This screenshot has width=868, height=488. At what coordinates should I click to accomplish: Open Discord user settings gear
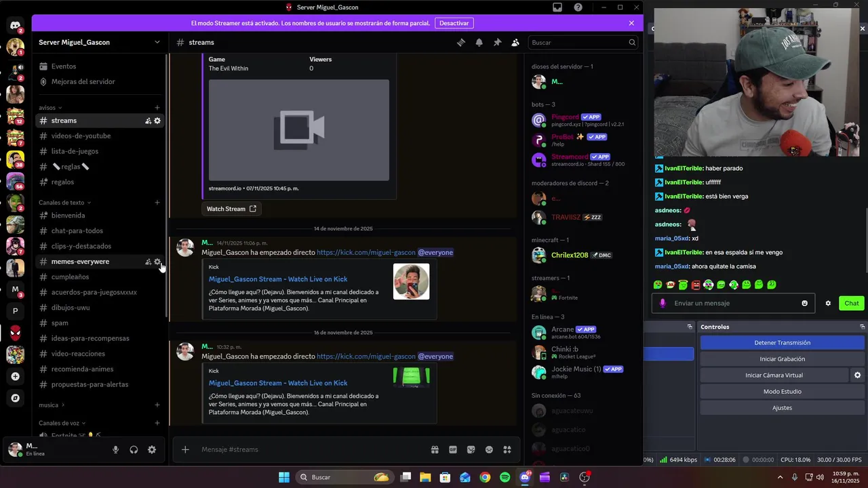pyautogui.click(x=152, y=449)
